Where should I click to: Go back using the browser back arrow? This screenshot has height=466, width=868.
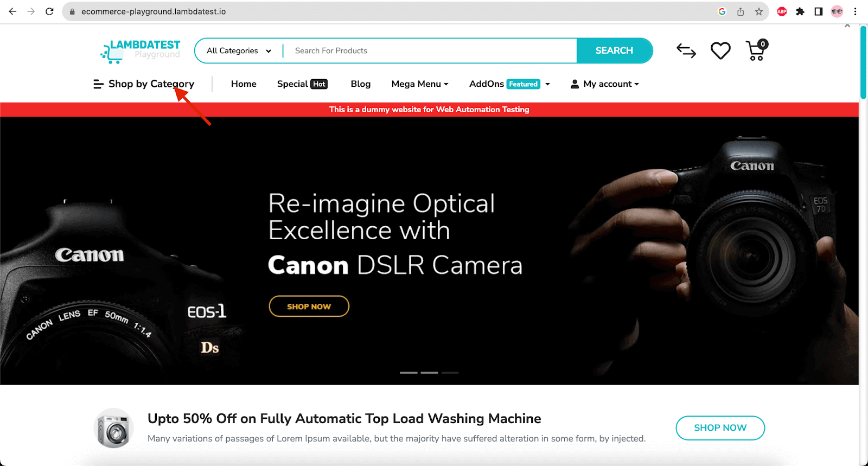pos(13,11)
